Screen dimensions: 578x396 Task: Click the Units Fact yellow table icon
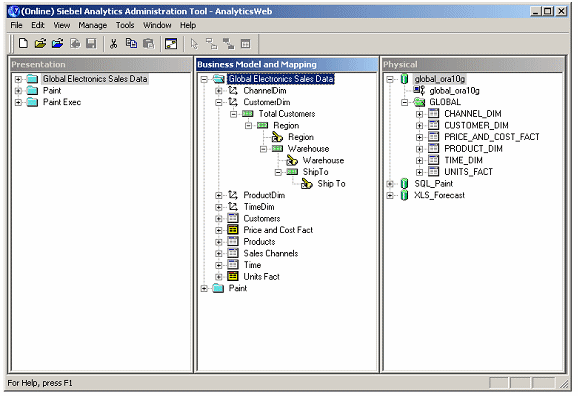233,276
